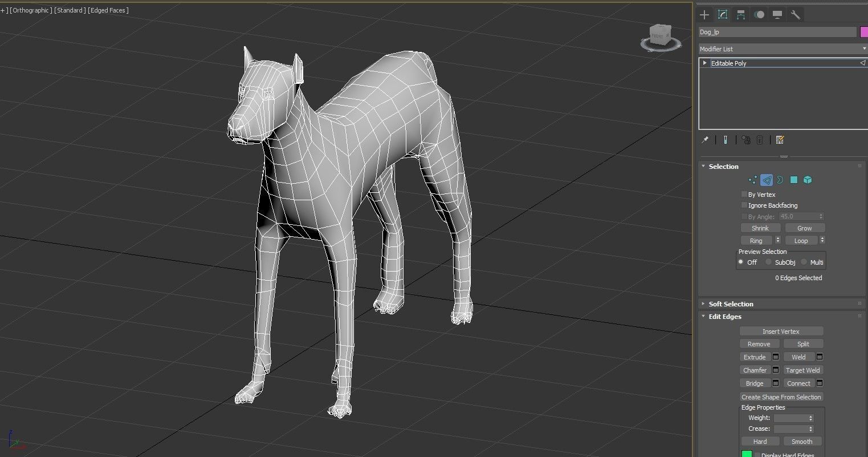Click the Shrink selection button
Viewport: 868px width, 457px height.
pyautogui.click(x=760, y=228)
